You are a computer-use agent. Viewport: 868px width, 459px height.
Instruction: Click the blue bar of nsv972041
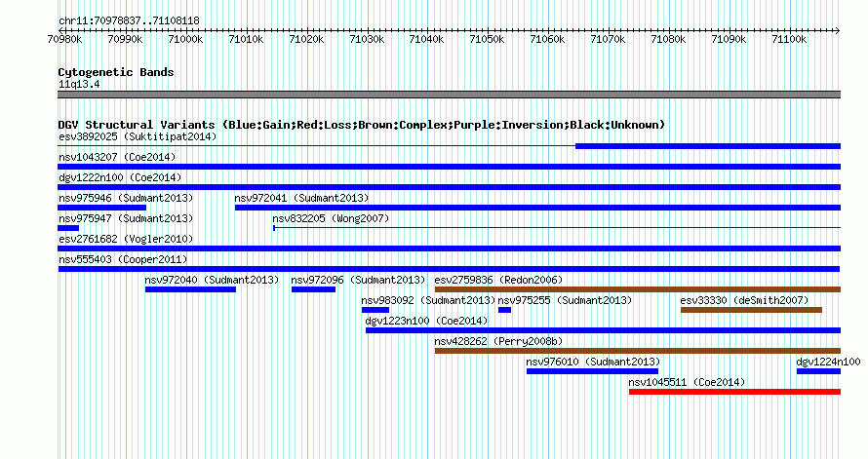[x=537, y=208]
